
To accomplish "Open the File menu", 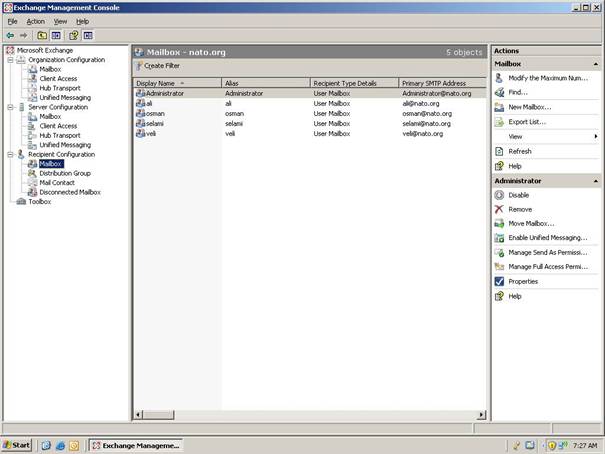I will click(x=12, y=21).
